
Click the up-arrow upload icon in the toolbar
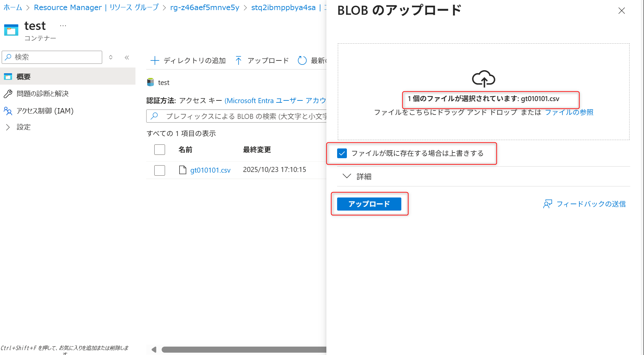click(x=238, y=60)
